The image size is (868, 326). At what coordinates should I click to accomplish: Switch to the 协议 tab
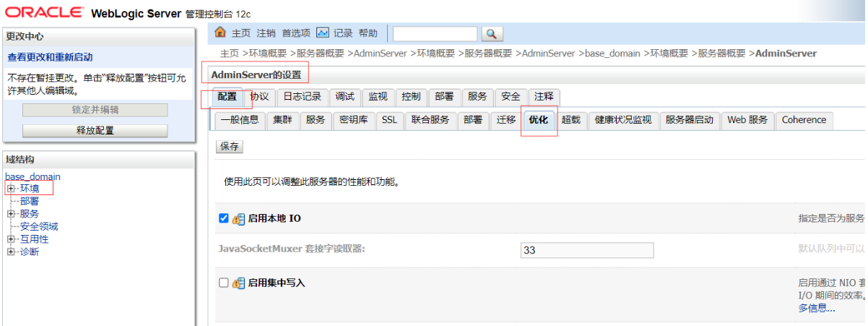259,97
